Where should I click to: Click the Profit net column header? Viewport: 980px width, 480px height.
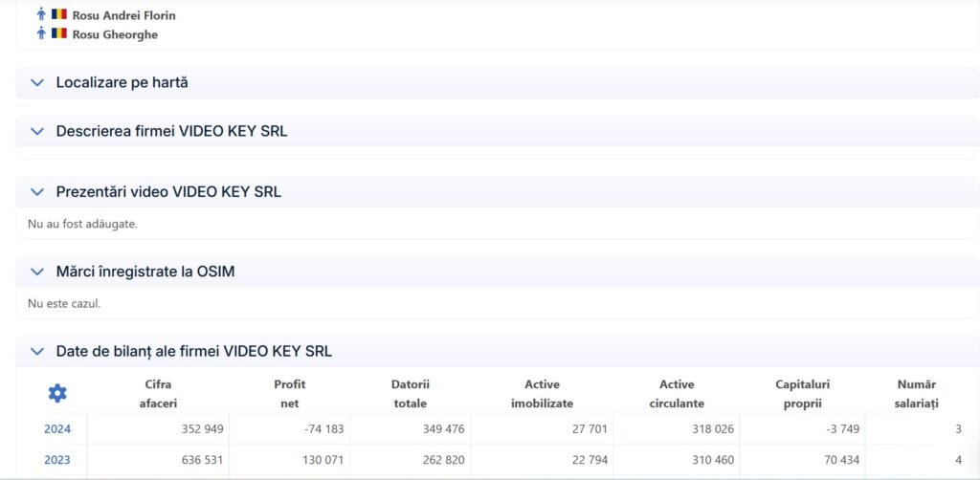(289, 394)
